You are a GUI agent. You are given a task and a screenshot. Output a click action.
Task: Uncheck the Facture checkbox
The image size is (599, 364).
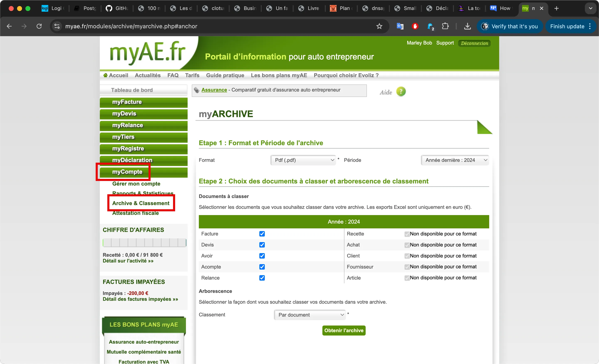262,234
